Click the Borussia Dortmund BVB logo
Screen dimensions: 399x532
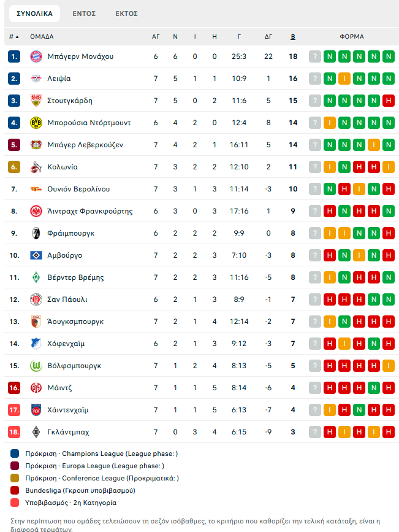click(36, 123)
